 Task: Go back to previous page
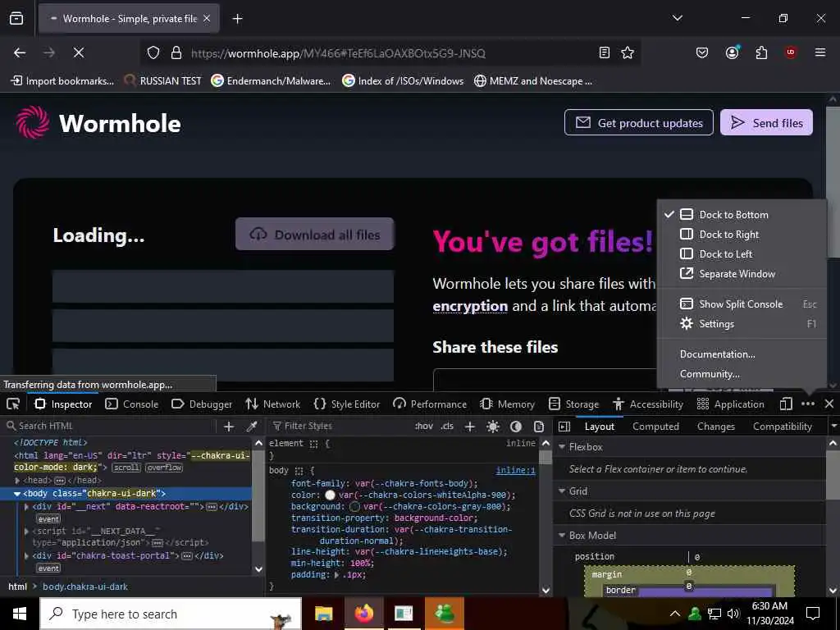(20, 52)
